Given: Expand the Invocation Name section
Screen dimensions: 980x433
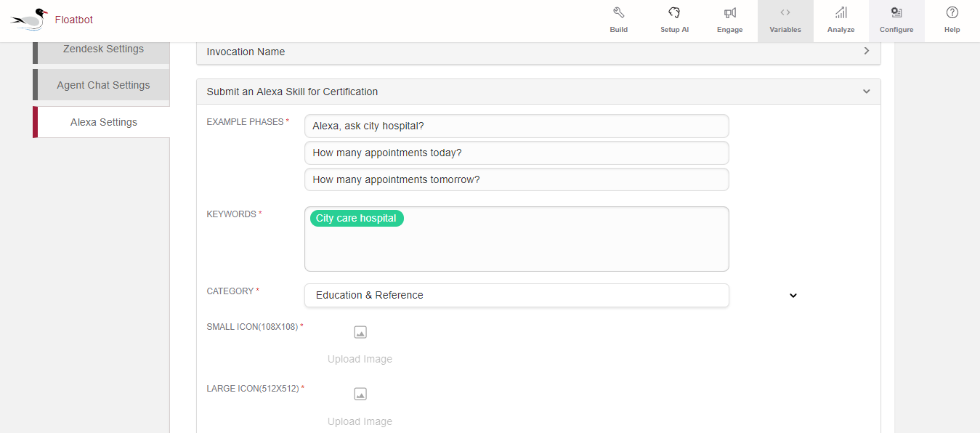Looking at the screenshot, I should click(866, 52).
